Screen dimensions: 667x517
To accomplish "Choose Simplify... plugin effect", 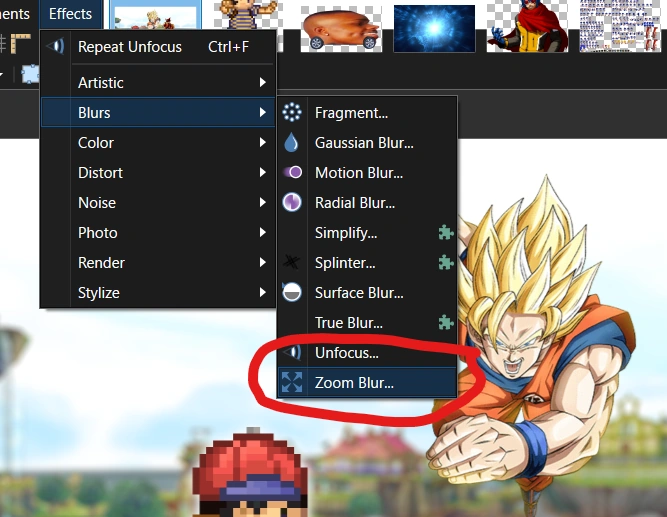I will (x=367, y=233).
